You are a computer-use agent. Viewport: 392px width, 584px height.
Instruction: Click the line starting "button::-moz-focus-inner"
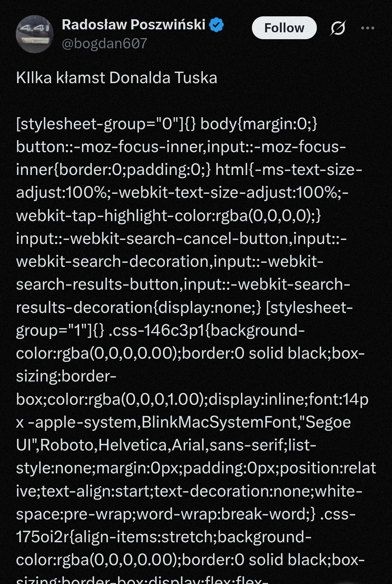click(181, 147)
